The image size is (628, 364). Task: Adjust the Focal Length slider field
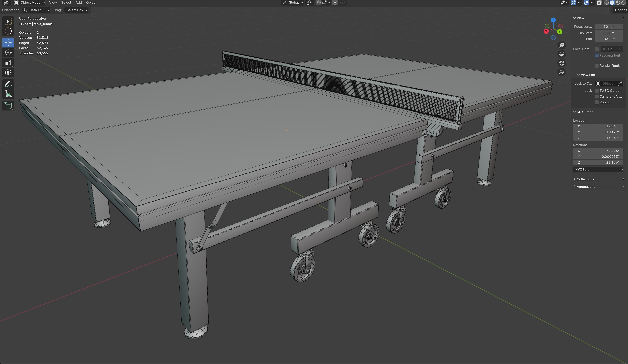609,27
